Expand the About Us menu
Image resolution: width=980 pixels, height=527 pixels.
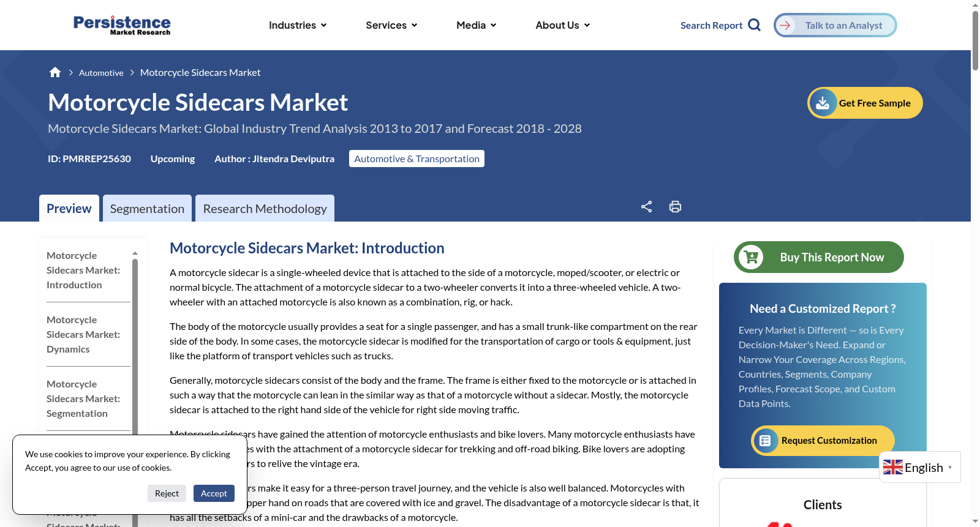click(562, 25)
